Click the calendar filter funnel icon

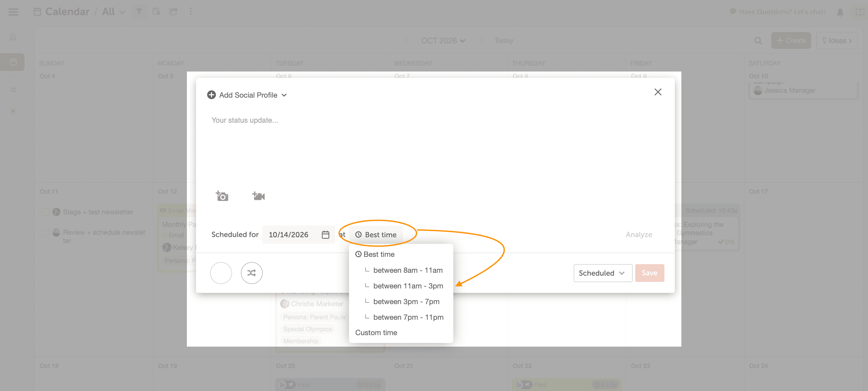click(x=139, y=12)
